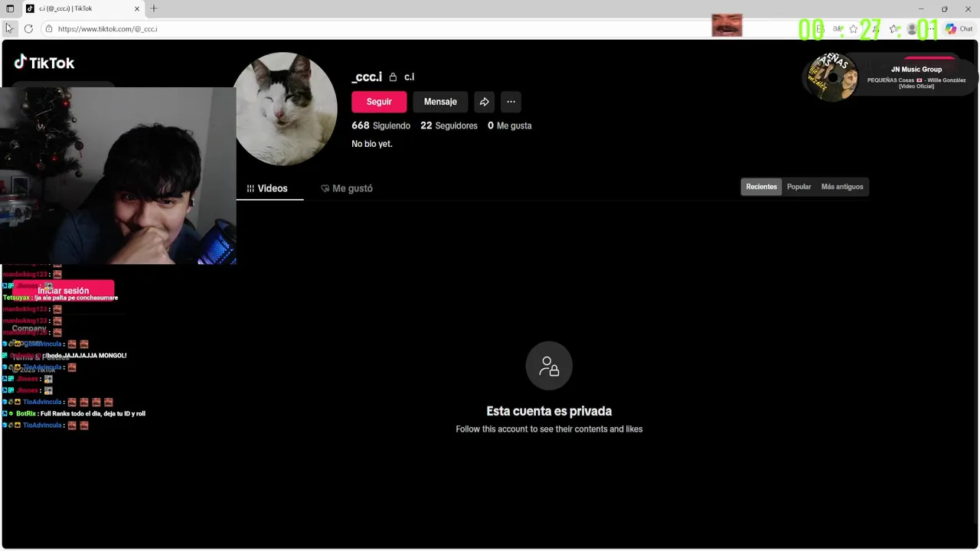Click the 'c.i (@_ccc.i) | TikTok' tab title

coord(66,8)
